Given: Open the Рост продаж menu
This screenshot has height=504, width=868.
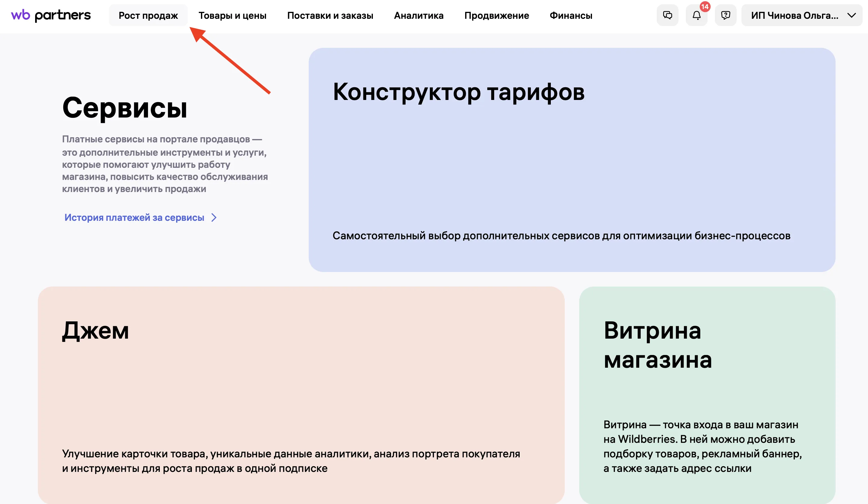Looking at the screenshot, I should click(148, 15).
